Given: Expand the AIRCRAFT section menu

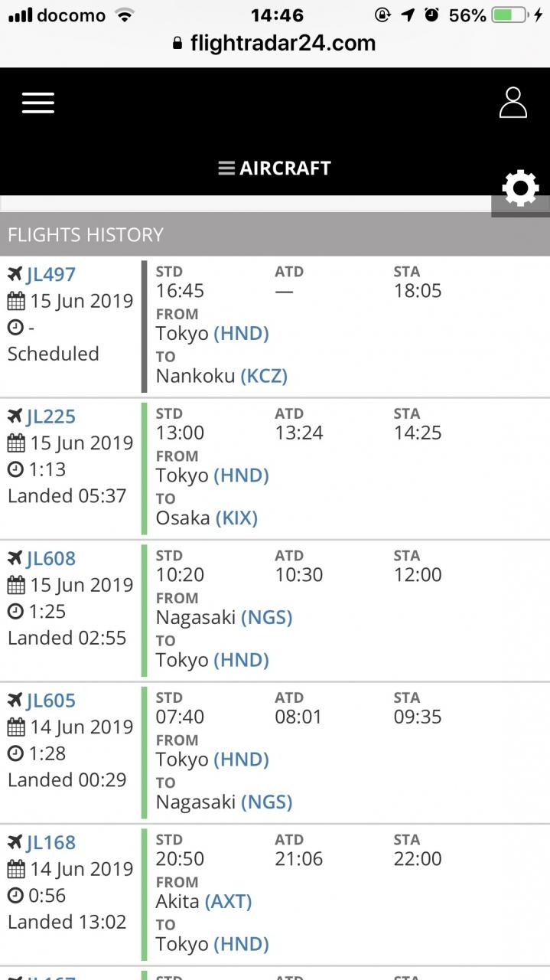Looking at the screenshot, I should 275,168.
